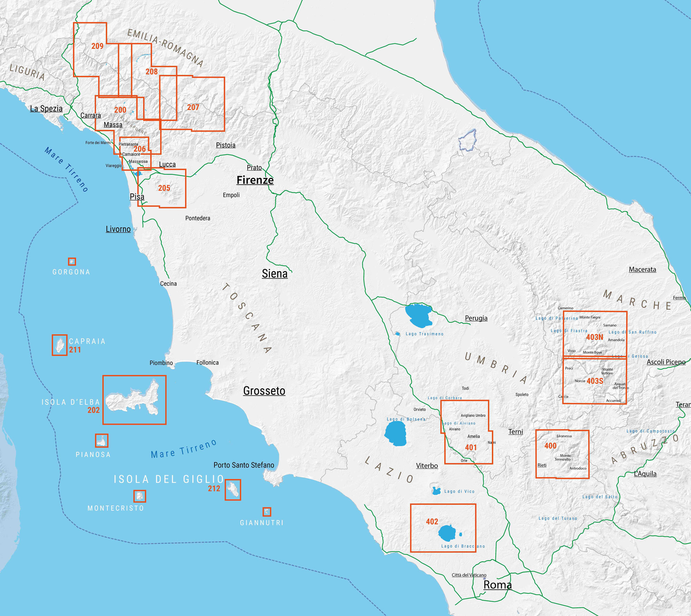Click the 401 Amelia map label
691x616 pixels.
[x=471, y=447]
